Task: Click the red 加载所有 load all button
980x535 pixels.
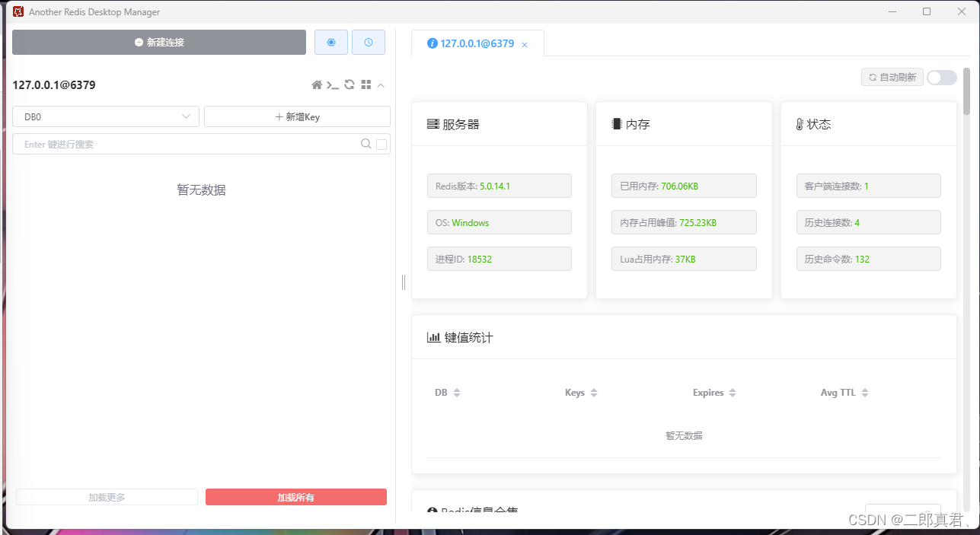Action: pyautogui.click(x=296, y=497)
